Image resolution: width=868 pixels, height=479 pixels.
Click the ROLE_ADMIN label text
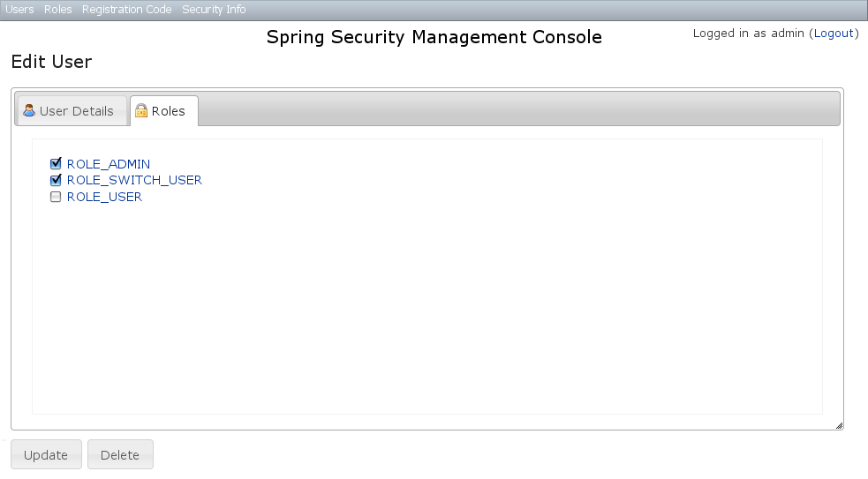[x=109, y=164]
